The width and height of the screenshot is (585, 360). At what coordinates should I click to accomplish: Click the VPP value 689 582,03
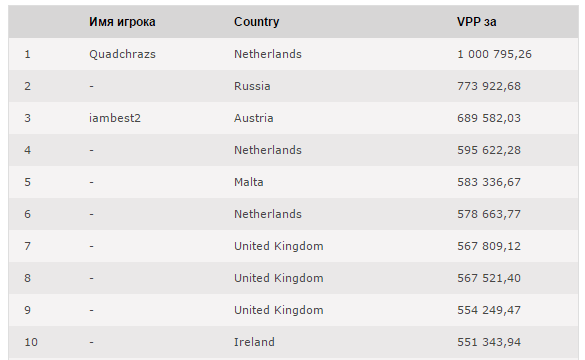point(489,118)
